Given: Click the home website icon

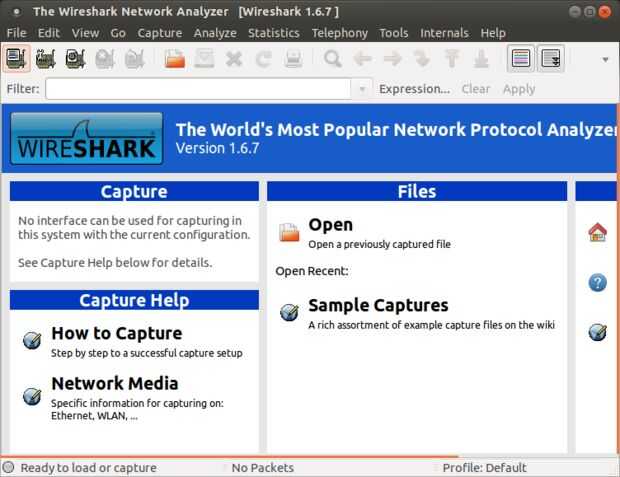Looking at the screenshot, I should click(x=597, y=232).
